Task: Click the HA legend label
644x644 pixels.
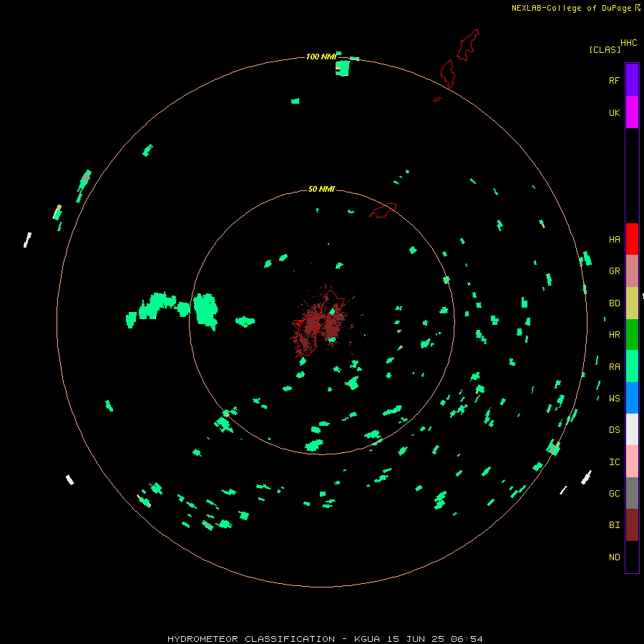Action: [x=614, y=240]
